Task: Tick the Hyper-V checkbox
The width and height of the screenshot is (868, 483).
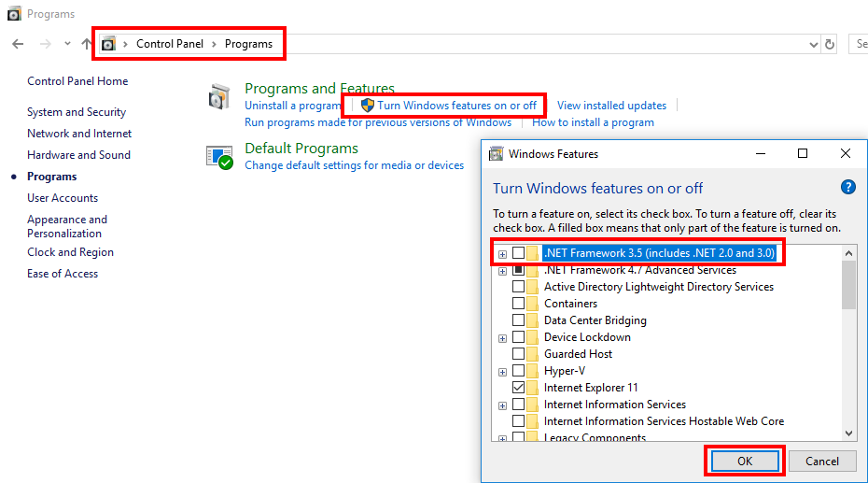Action: (x=518, y=371)
